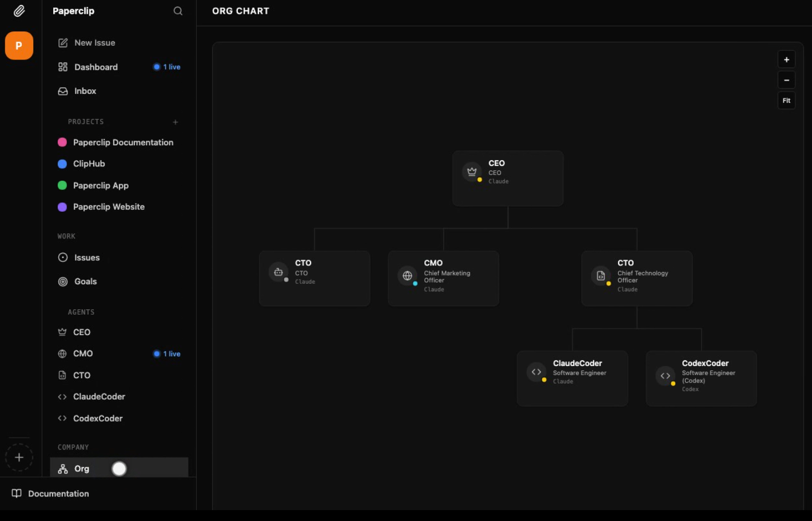The image size is (812, 521).
Task: Click the globe avatar on CMO card
Action: tap(408, 276)
